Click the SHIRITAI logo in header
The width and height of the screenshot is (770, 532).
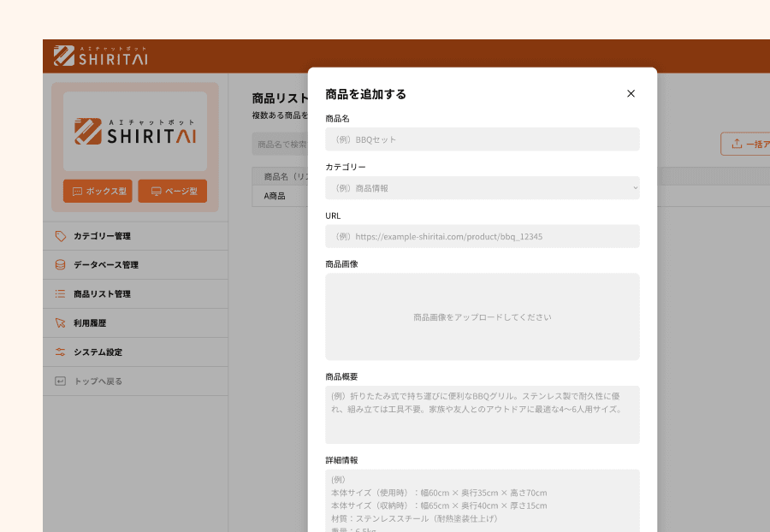click(101, 56)
